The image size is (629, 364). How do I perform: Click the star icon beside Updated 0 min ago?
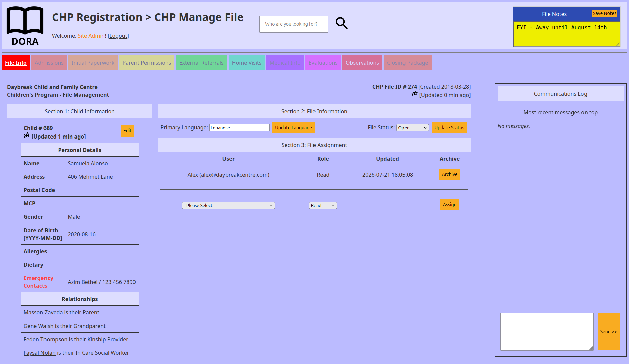coord(414,94)
